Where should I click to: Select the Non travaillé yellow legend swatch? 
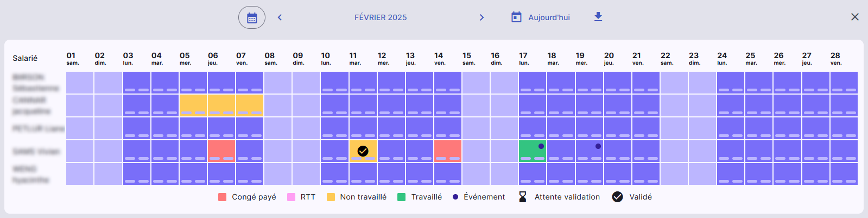click(x=331, y=197)
